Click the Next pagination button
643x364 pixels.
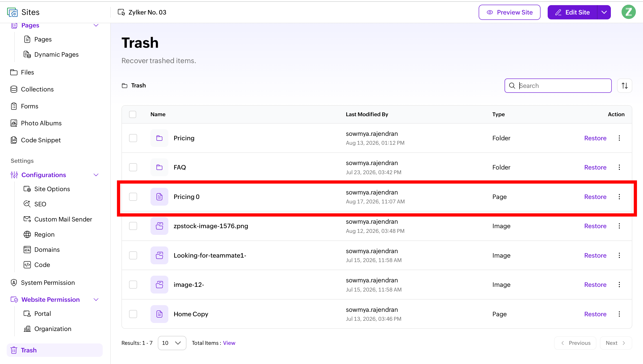[x=616, y=343]
